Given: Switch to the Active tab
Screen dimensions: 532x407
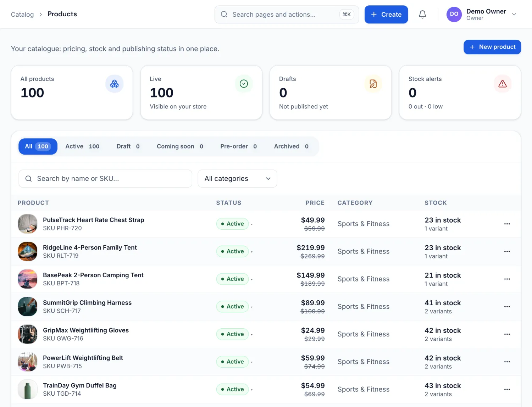Looking at the screenshot, I should [82, 146].
